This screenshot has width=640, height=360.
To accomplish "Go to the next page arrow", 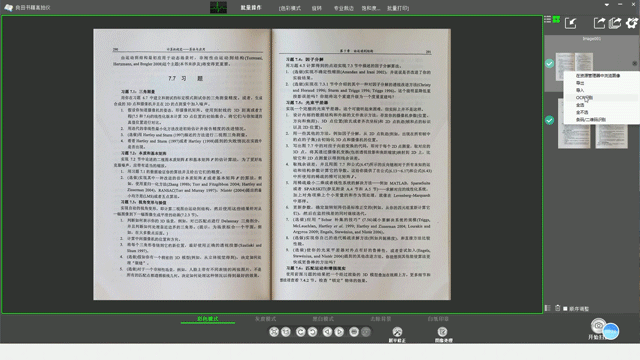I will coord(339,332).
